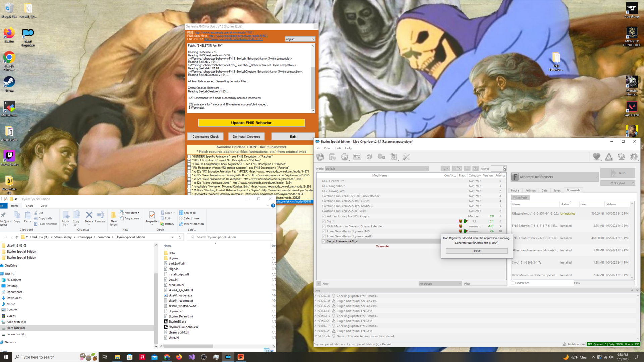
Task: Click the Help question mark icon
Action: click(x=634, y=157)
